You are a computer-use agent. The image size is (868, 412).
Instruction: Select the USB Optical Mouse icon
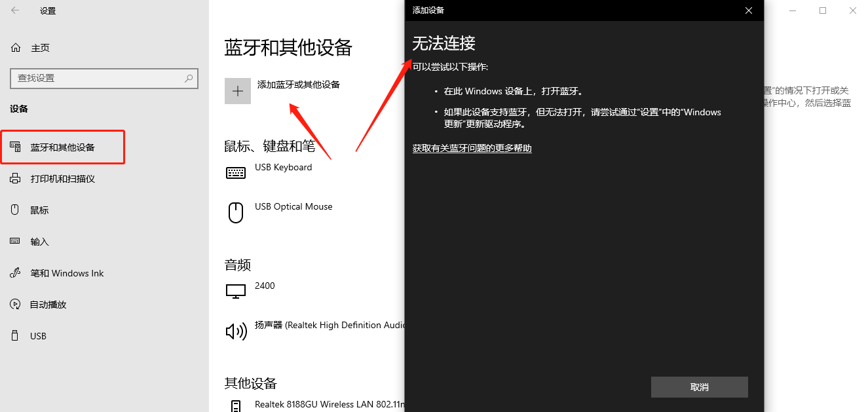[236, 212]
